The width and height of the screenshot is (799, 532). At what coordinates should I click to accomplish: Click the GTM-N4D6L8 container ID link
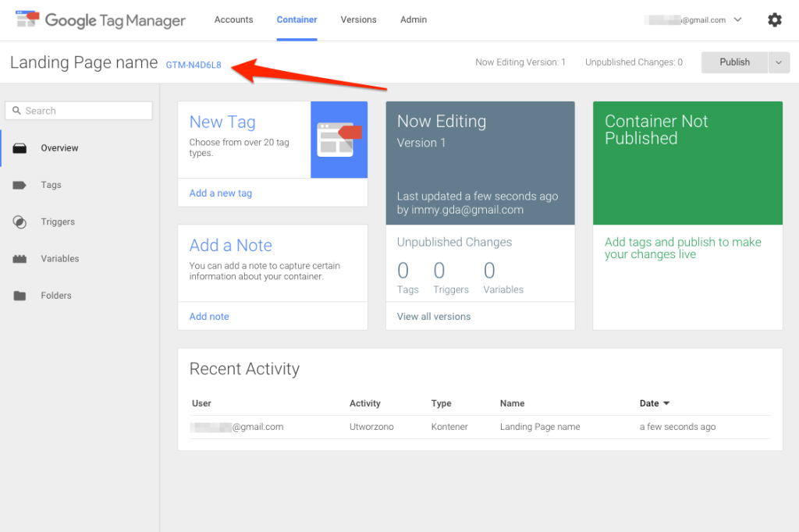(x=194, y=65)
